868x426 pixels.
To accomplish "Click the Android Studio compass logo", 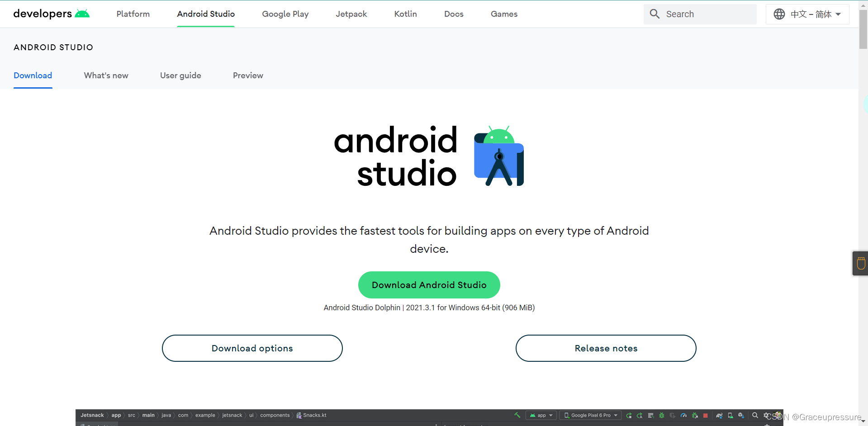I will coord(499,156).
